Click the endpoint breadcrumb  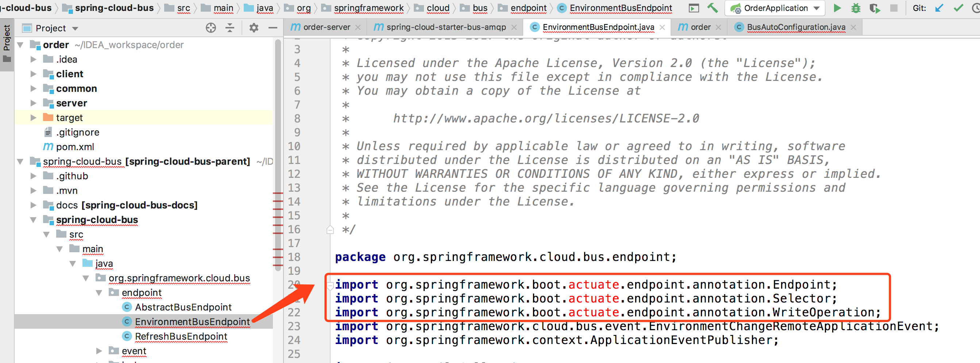click(528, 8)
